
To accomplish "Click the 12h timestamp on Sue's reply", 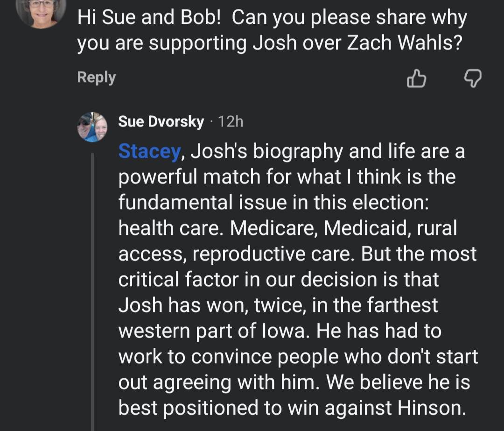I will (231, 122).
